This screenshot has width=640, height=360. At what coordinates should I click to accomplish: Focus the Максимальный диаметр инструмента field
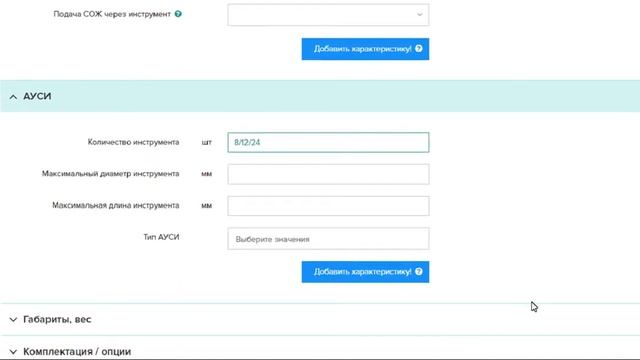328,174
